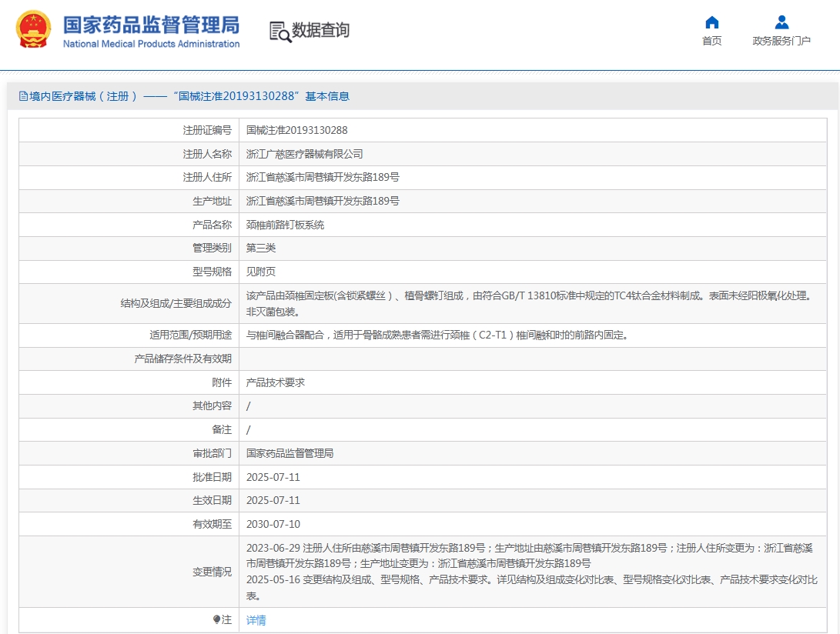
Task: Click the 结构及组成/主要组成成分 label
Action: (x=176, y=304)
